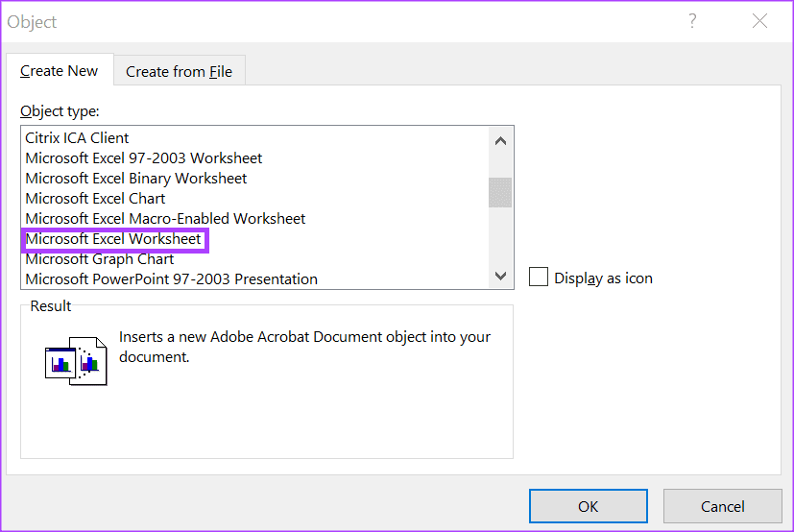Close the Object dialog window
Screen dimensions: 794x532
[x=759, y=21]
